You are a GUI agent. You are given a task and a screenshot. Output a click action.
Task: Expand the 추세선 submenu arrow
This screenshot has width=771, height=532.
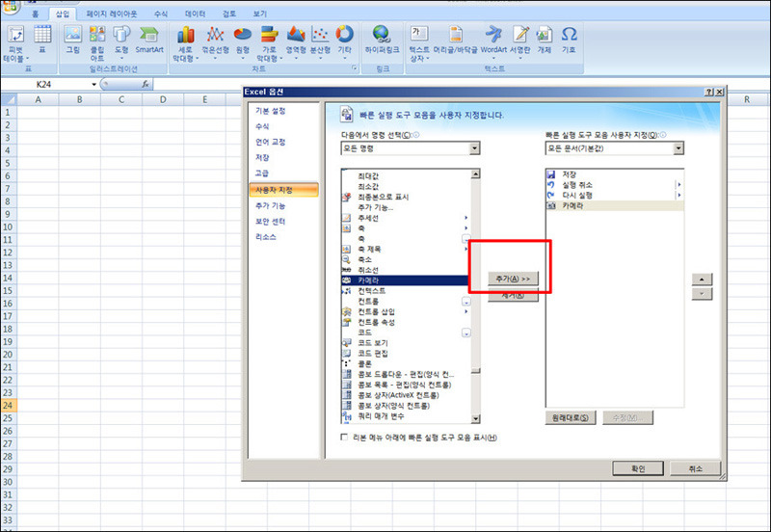465,217
